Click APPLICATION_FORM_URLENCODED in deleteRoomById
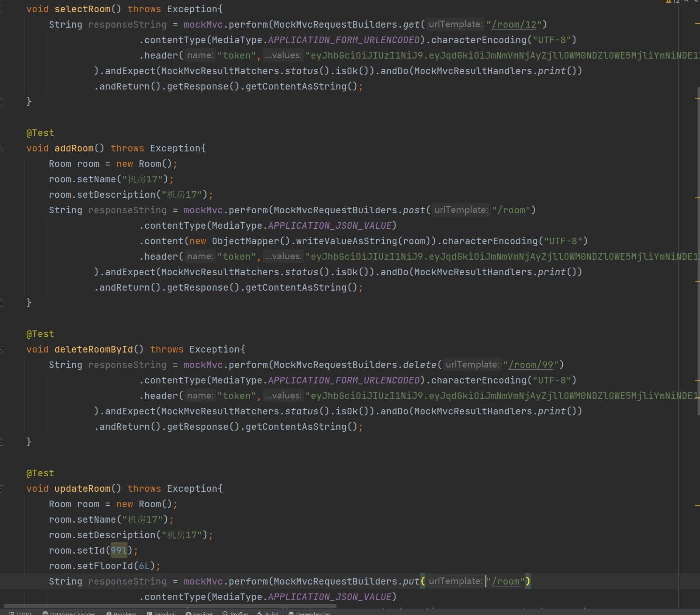The image size is (700, 615). pos(344,380)
